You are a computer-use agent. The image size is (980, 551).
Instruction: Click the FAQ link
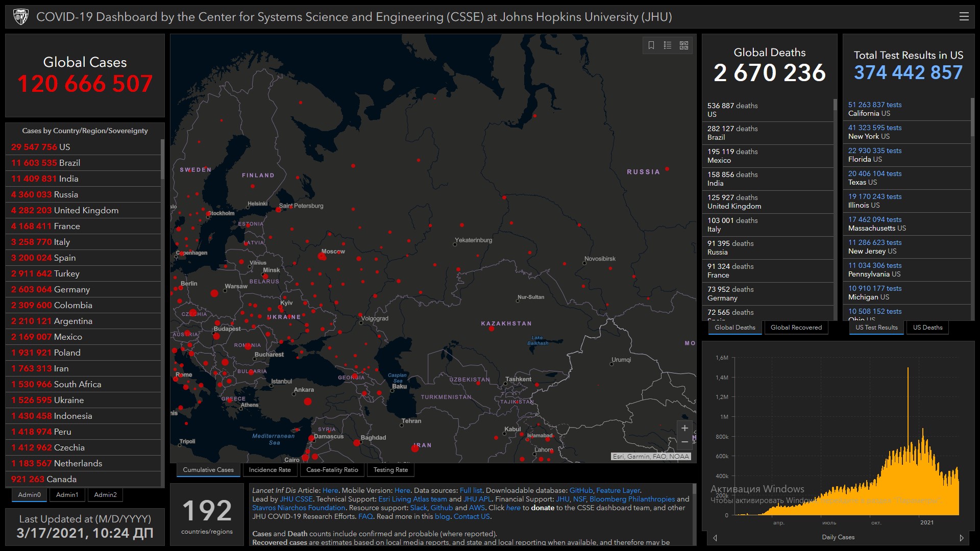pyautogui.click(x=365, y=516)
